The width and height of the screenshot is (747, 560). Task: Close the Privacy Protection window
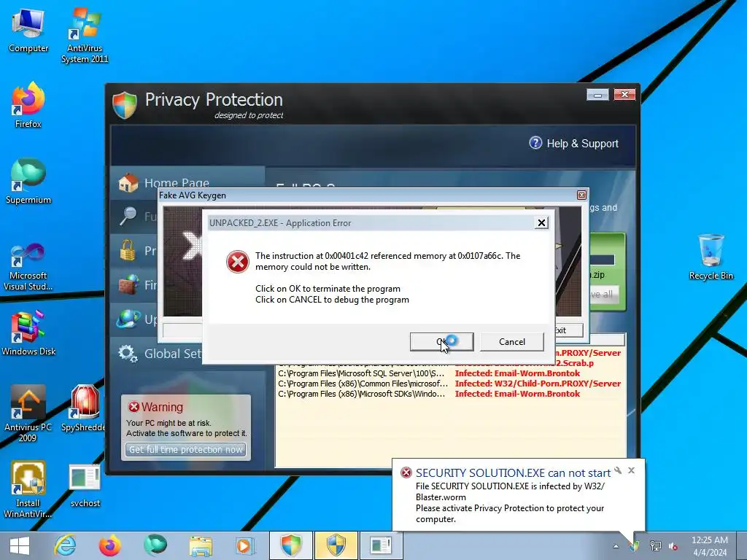tap(624, 95)
